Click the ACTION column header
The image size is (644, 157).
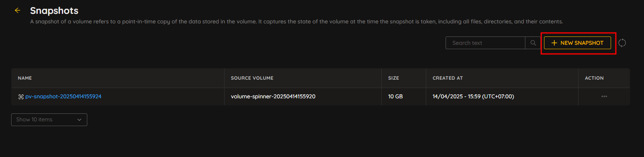[594, 78]
